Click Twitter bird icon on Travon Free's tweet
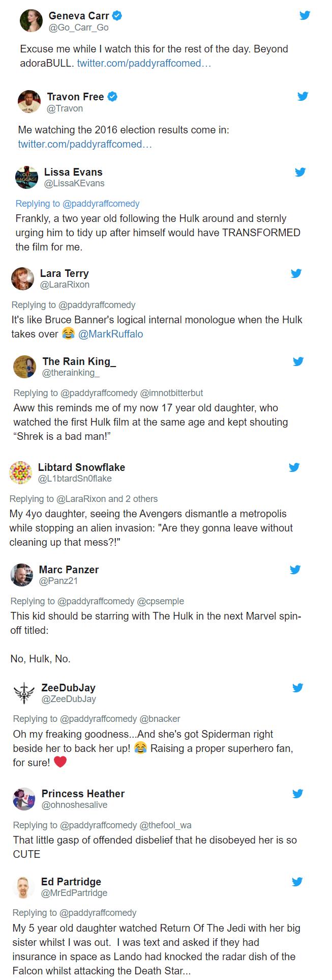The width and height of the screenshot is (332, 980). [x=303, y=96]
